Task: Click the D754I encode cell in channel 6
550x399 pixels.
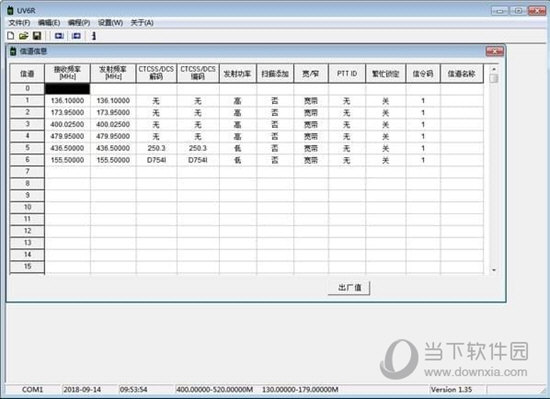Action: 198,160
